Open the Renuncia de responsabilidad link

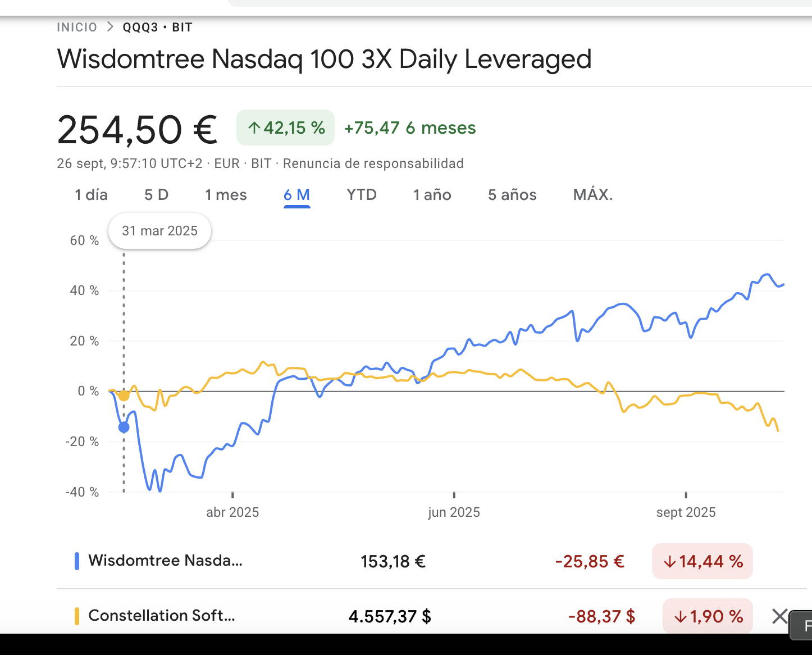click(373, 163)
